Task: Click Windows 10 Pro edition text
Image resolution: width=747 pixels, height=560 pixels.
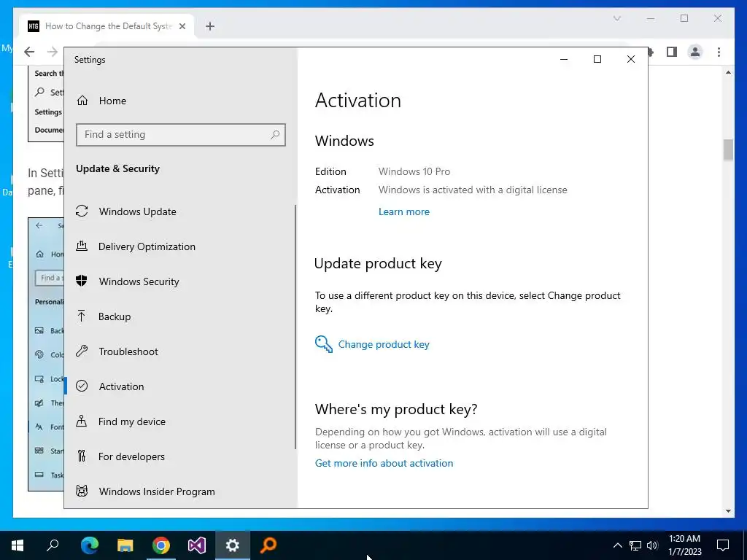Action: pyautogui.click(x=414, y=171)
